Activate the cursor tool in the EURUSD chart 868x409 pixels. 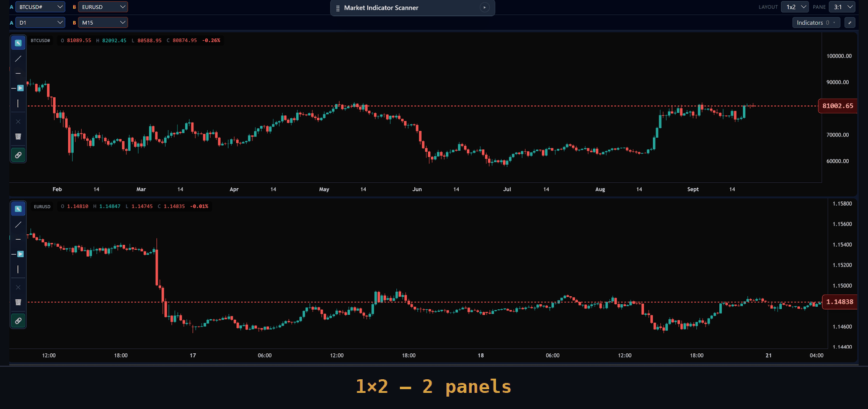[x=18, y=209]
